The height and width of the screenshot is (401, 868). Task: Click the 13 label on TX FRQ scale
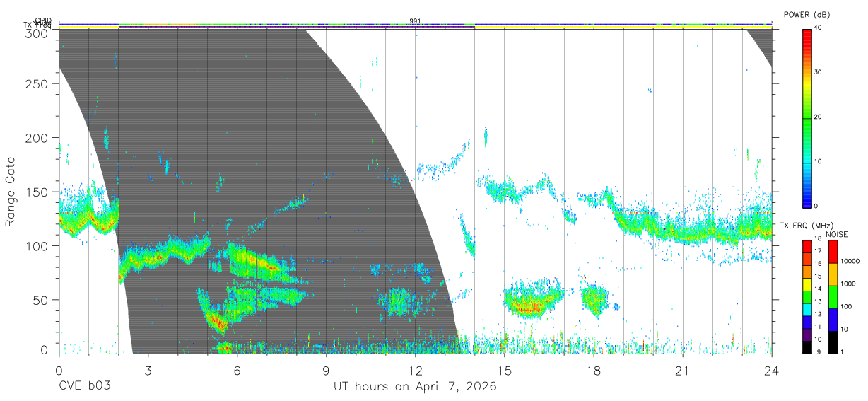(818, 301)
